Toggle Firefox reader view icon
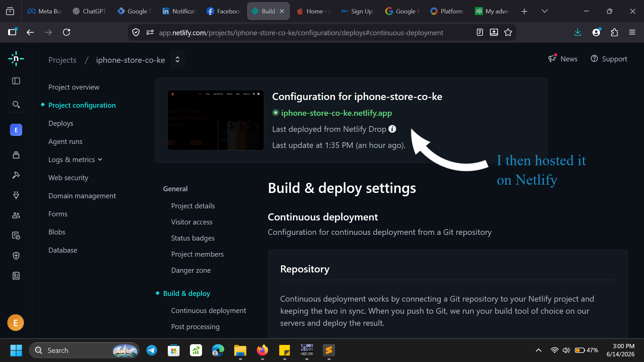This screenshot has width=644, height=362. coord(480,32)
